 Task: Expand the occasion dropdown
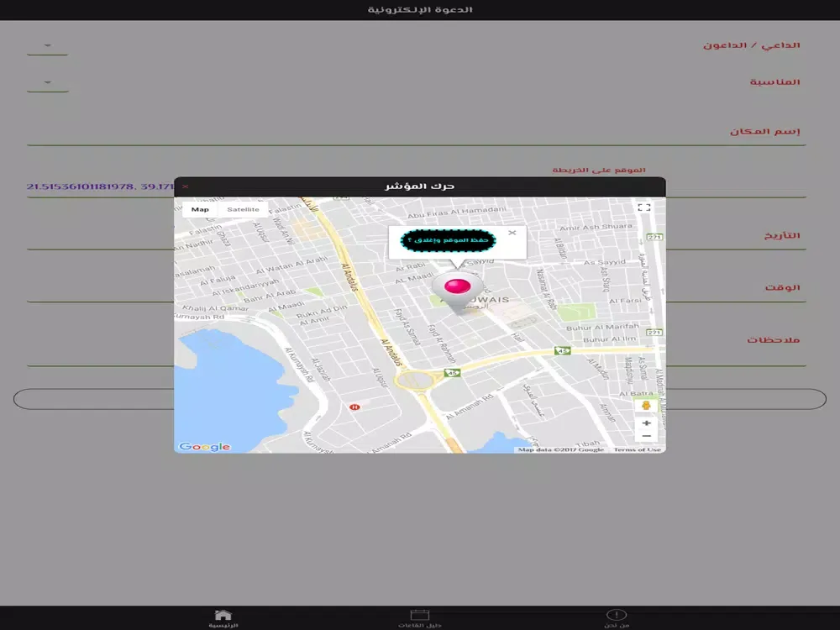click(x=48, y=83)
